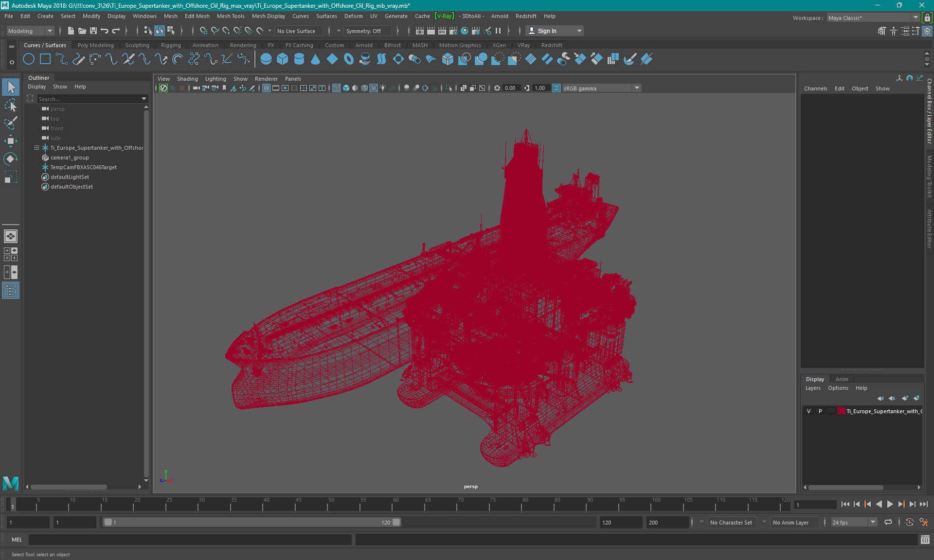Viewport: 934px width, 560px height.
Task: Click the red layer color swatch
Action: coord(841,411)
